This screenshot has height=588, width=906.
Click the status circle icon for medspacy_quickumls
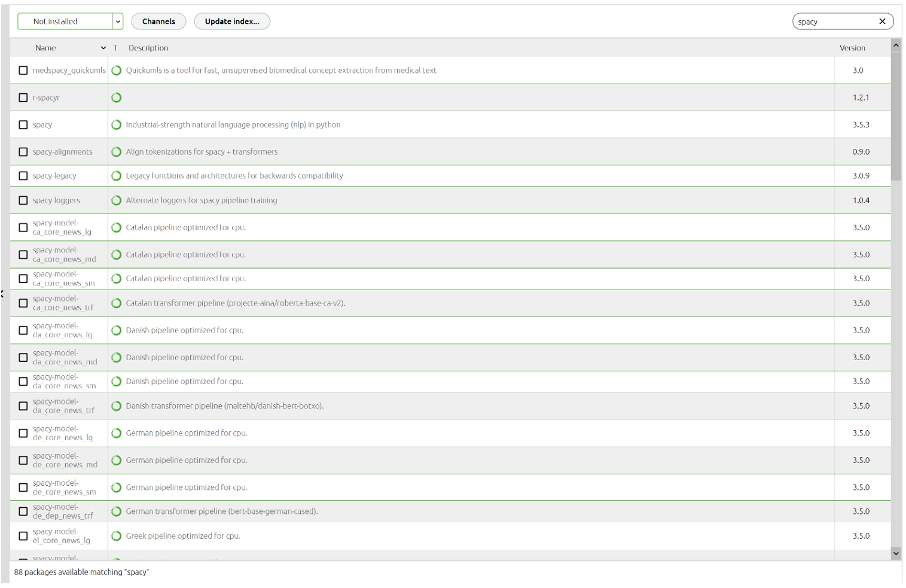(x=117, y=71)
